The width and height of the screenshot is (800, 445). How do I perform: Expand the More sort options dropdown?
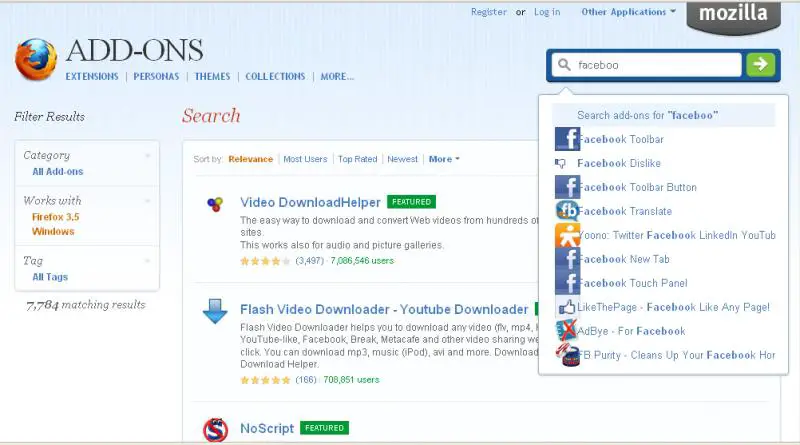(444, 159)
